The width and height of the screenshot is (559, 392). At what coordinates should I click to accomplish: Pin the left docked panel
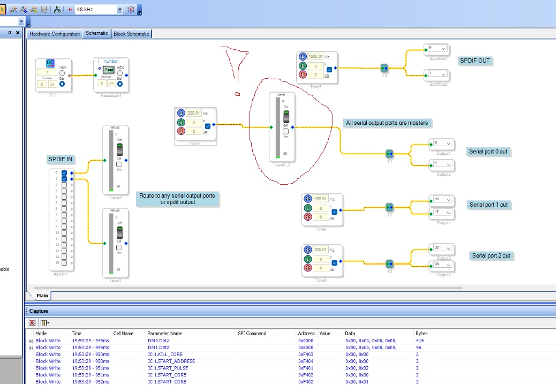pos(10,33)
